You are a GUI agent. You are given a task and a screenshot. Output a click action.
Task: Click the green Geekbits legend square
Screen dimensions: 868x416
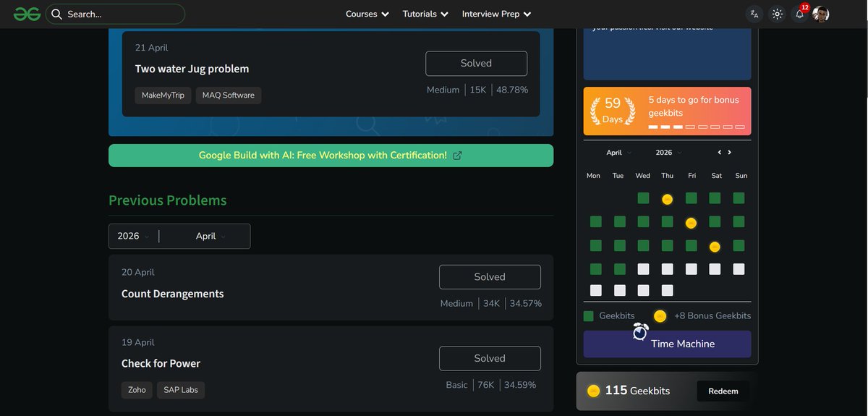[589, 316]
